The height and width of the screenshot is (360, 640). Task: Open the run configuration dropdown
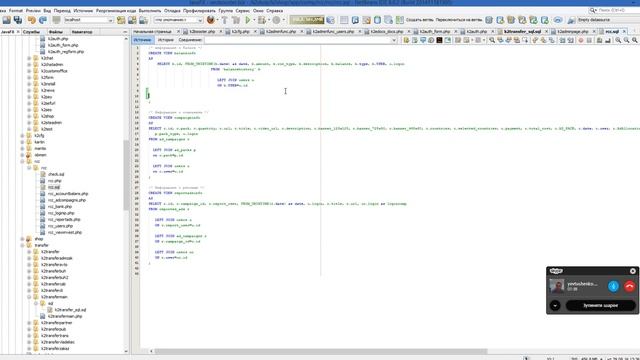[200, 20]
